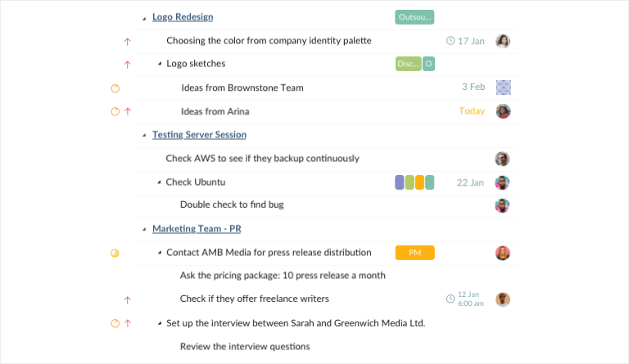Click the Outsou... tag on Logo Redesign
This screenshot has height=364, width=629.
pos(414,17)
